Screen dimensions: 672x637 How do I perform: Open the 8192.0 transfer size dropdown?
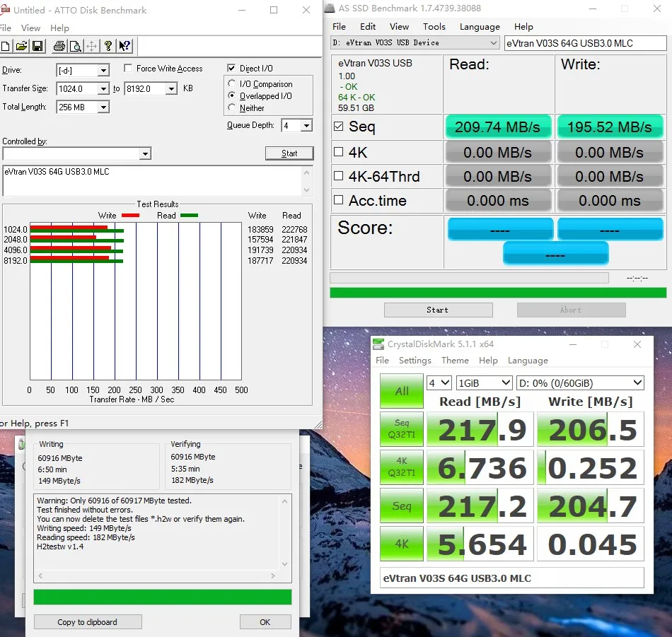pos(171,88)
